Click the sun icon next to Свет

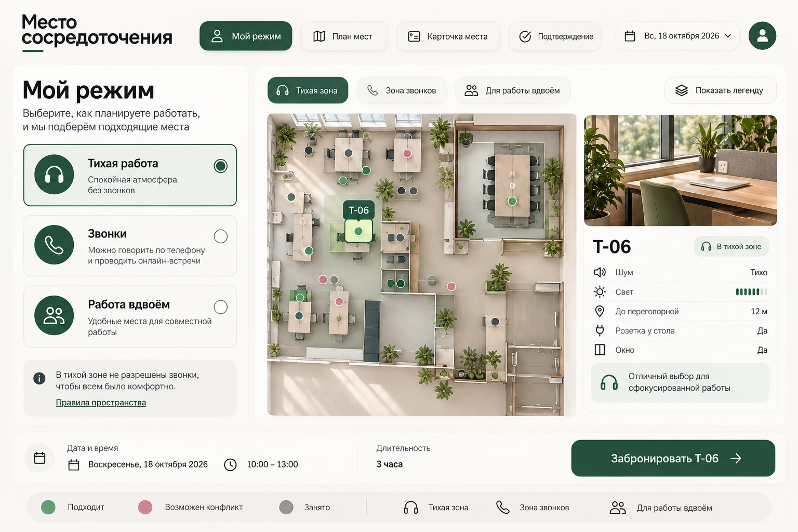(600, 292)
